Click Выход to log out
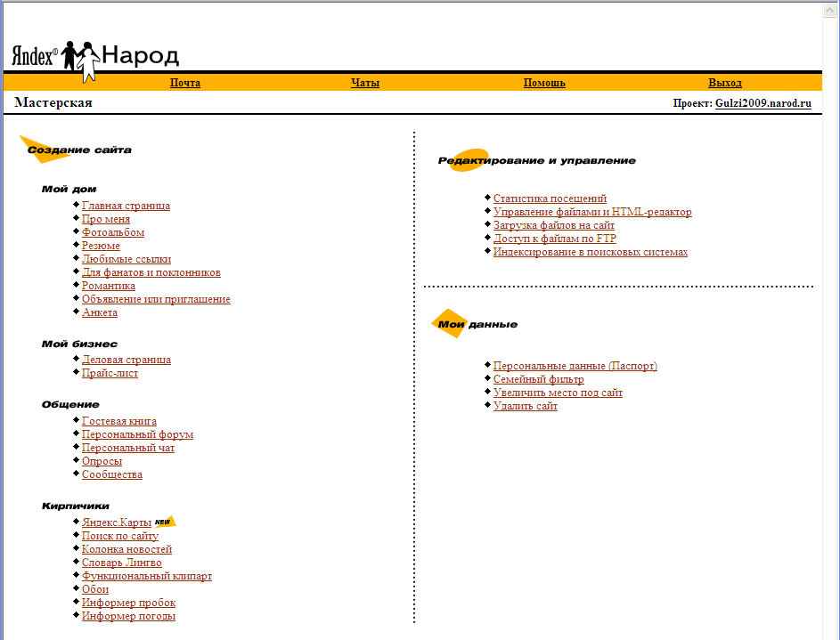840x640 pixels. coord(725,83)
